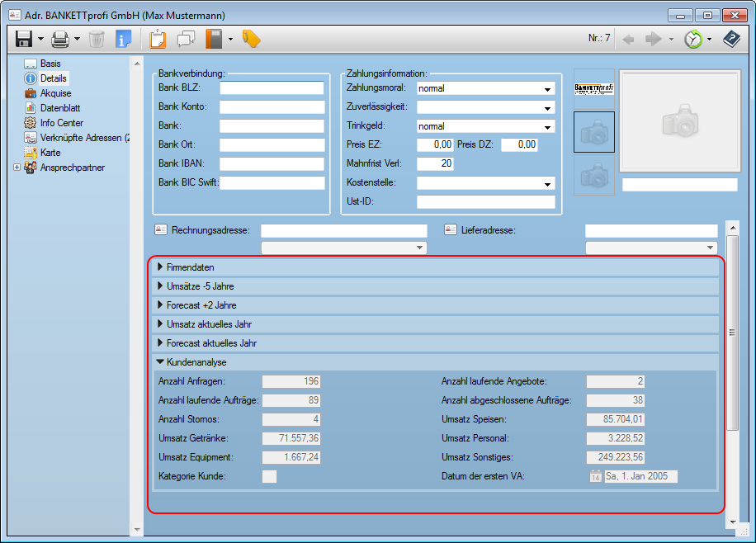Click the yellow price tag icon
Screen dimensions: 756x543
(x=251, y=39)
